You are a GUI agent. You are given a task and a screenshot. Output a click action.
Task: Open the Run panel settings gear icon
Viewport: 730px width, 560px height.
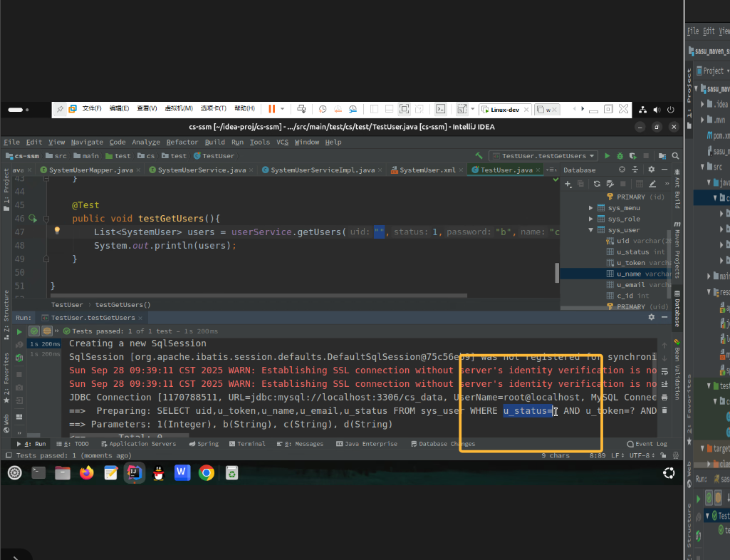coord(650,317)
